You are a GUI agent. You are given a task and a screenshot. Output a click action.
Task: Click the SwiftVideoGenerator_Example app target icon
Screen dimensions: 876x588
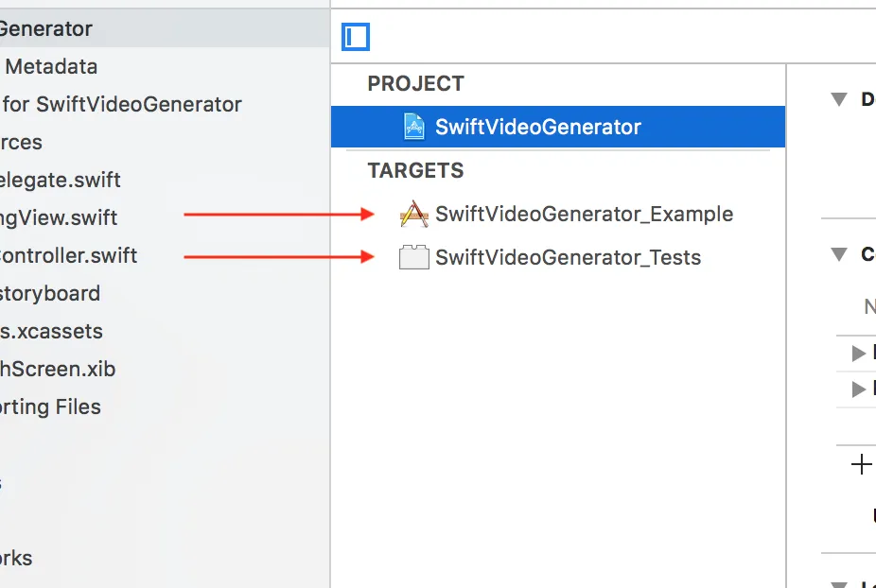414,214
